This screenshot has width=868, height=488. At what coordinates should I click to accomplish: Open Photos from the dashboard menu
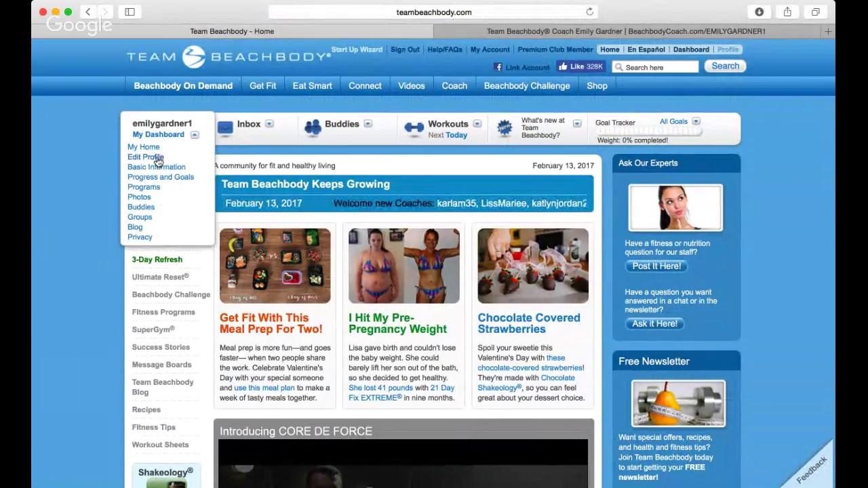coord(139,197)
